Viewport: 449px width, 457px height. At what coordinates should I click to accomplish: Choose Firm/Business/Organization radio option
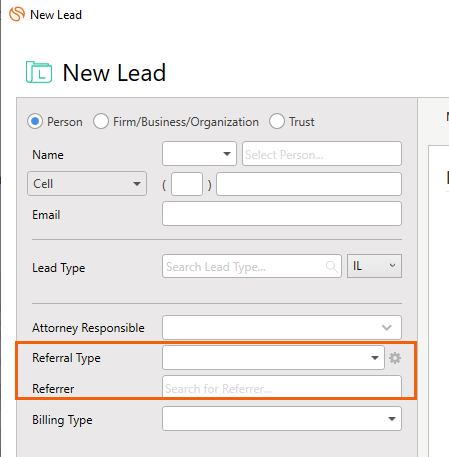101,121
